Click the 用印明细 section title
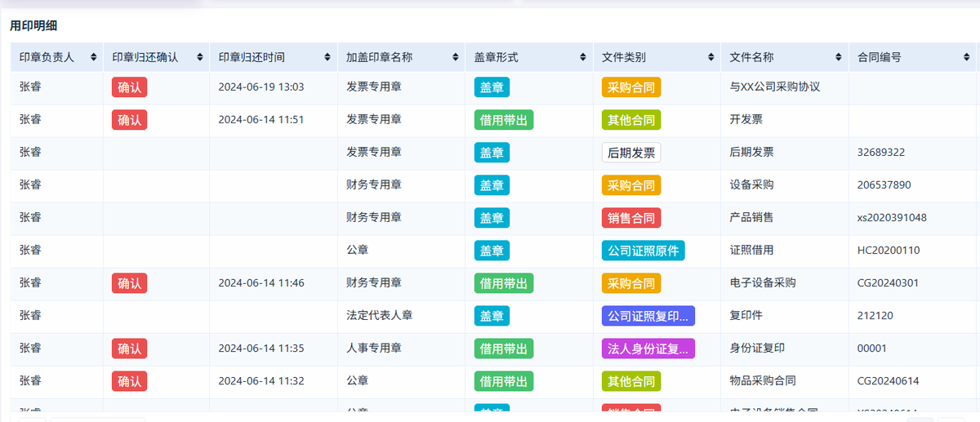The image size is (980, 422). 33,26
